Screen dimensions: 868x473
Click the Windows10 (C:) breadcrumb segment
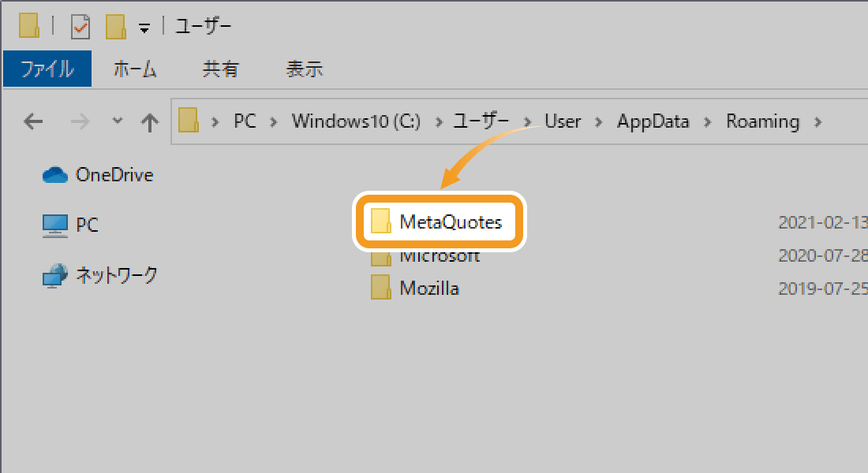pyautogui.click(x=356, y=121)
